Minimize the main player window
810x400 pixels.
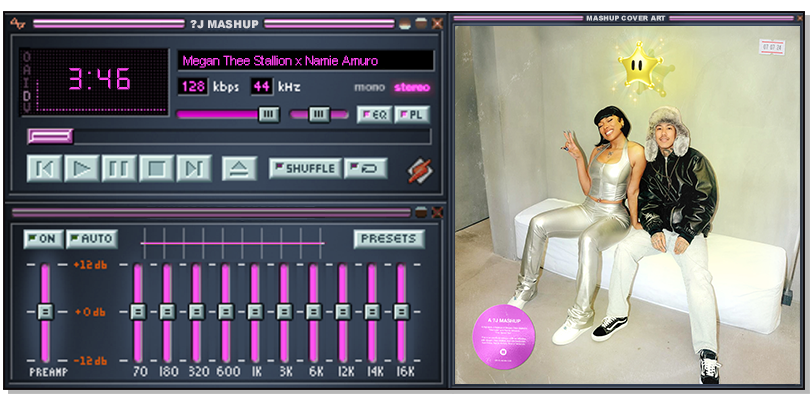(x=405, y=23)
